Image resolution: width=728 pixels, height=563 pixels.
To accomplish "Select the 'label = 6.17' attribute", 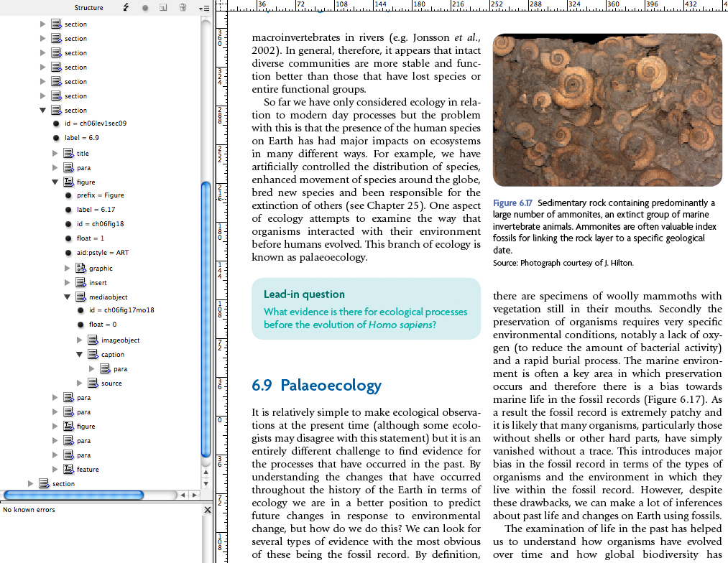I will (96, 210).
